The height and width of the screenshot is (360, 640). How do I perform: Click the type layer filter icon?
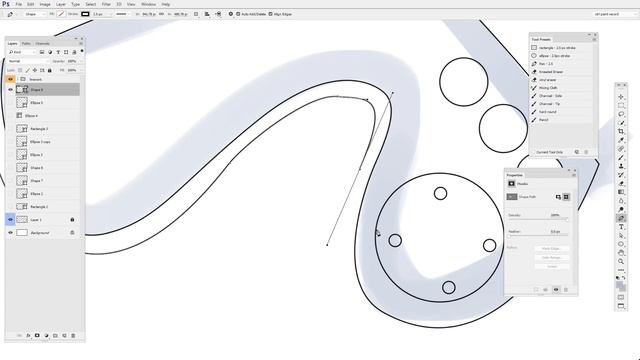tap(58, 52)
